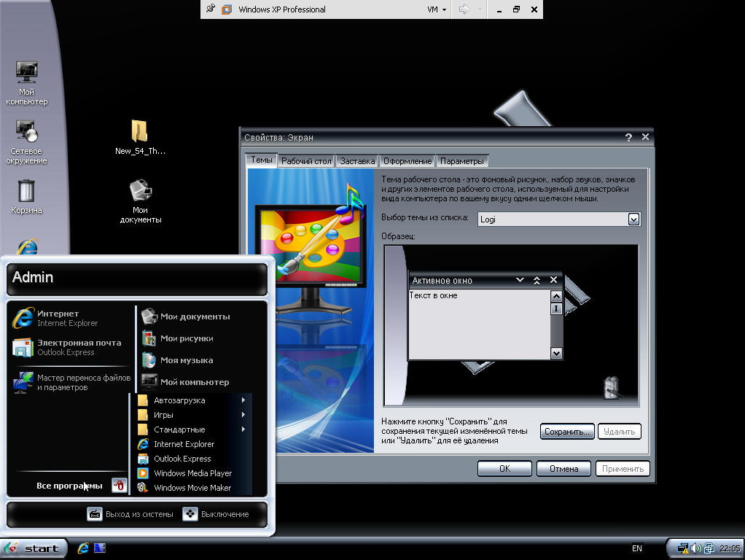Click scroll down arrow in sample window
Screen dimensions: 745x560
[556, 353]
